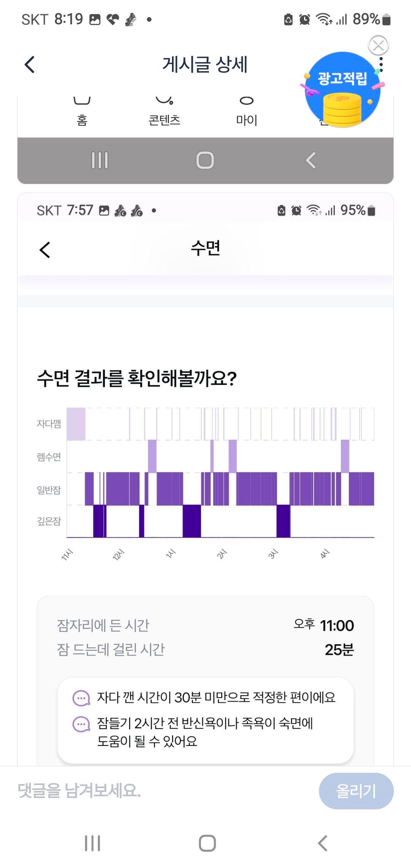Tap the 올리기 submit button
This screenshot has width=411, height=868.
[356, 791]
